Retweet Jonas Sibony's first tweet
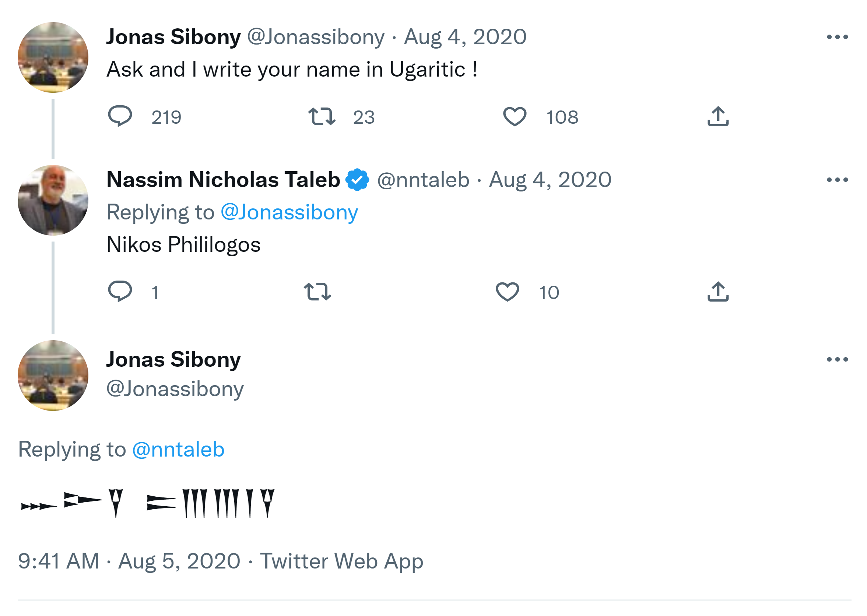The width and height of the screenshot is (867, 616). click(322, 116)
